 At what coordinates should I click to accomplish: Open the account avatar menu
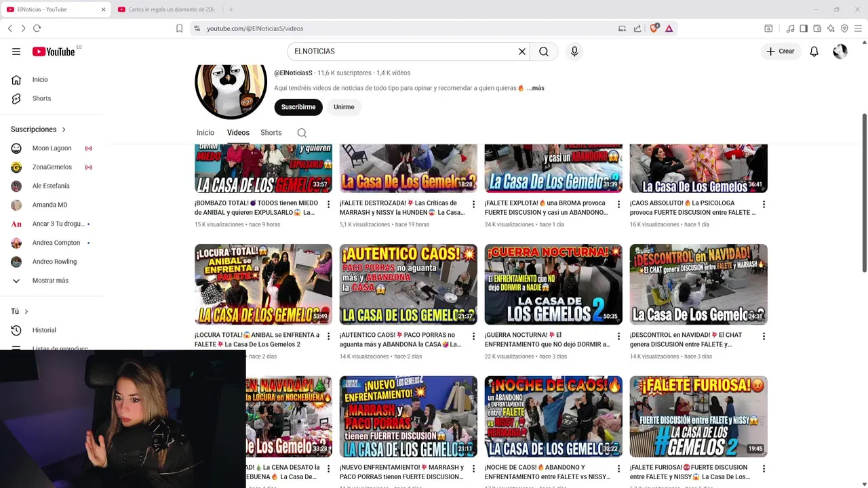840,52
